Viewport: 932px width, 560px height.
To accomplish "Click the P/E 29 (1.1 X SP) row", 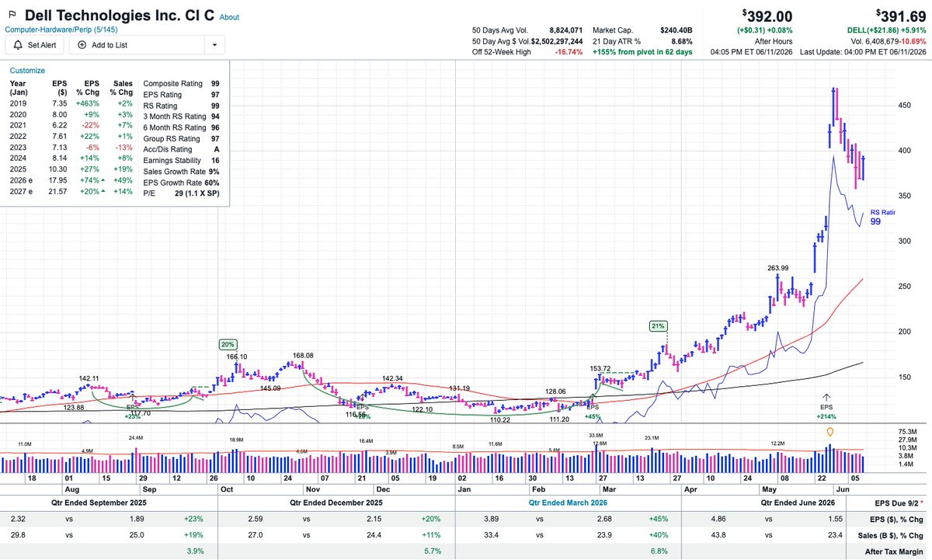I will (x=181, y=193).
